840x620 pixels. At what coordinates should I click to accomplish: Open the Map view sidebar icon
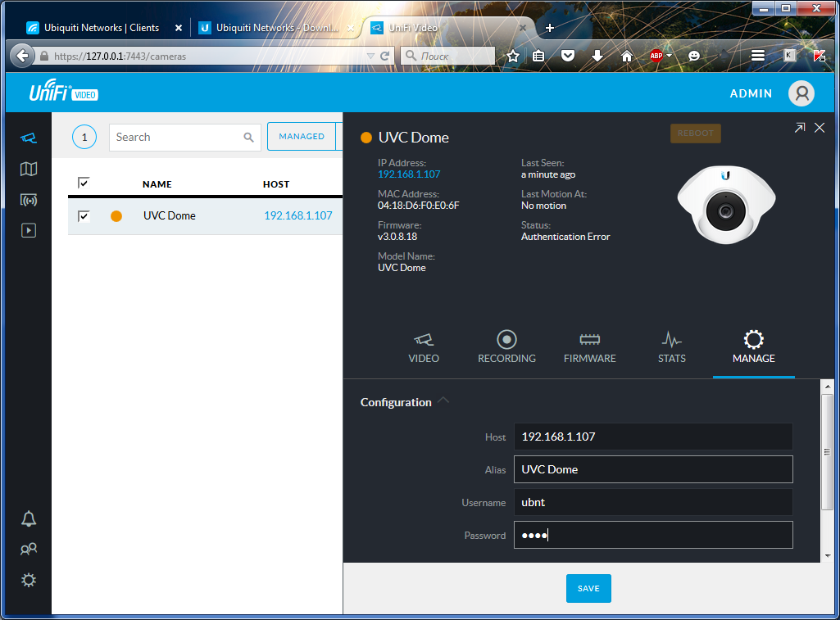click(x=29, y=169)
